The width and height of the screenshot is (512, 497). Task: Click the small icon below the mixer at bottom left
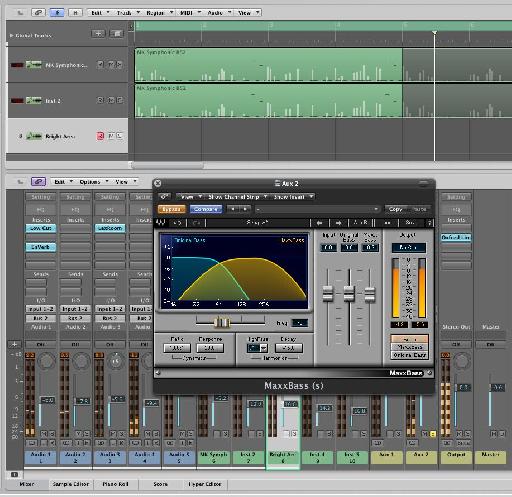tap(15, 474)
